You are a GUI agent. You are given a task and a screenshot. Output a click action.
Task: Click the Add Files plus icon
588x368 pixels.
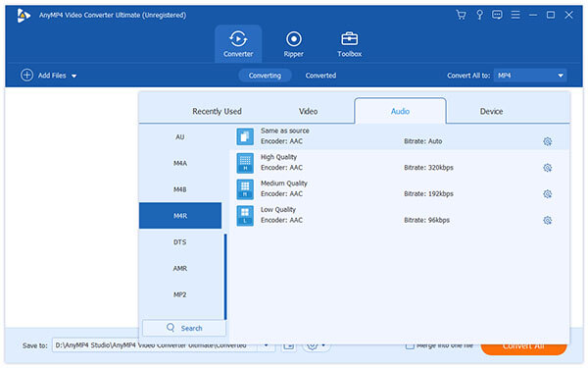click(26, 76)
